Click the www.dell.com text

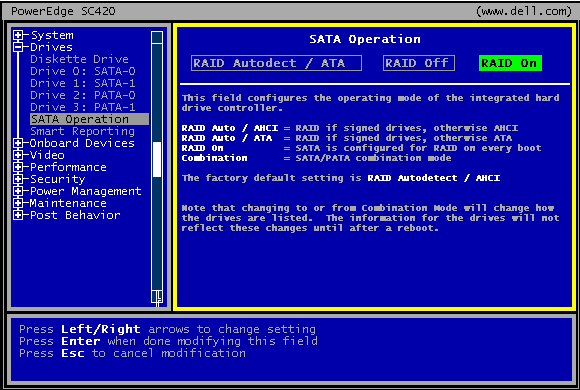click(x=524, y=11)
